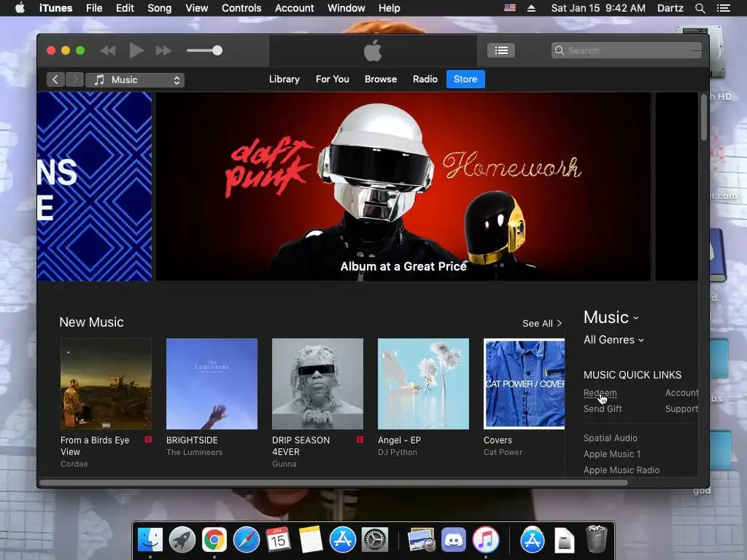Click the vertical scrollbar in iTunes store

[x=704, y=117]
